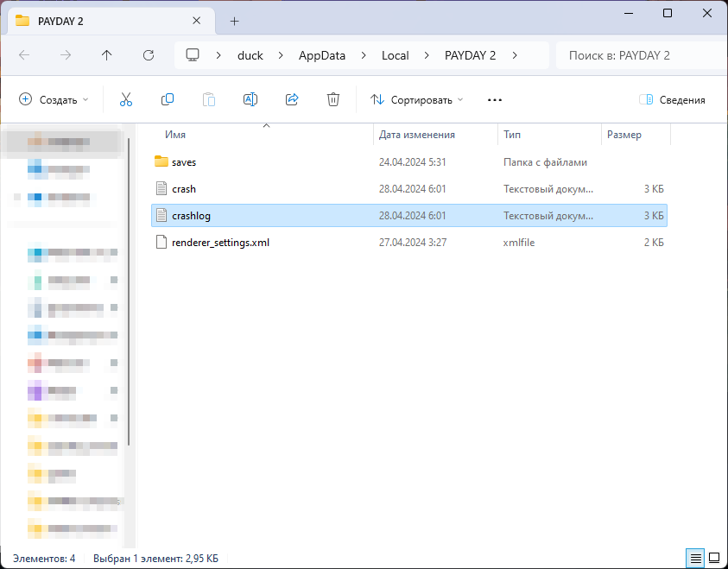Viewport: 728px width, 569px height.
Task: Navigate to duck in address bar
Action: coord(250,56)
